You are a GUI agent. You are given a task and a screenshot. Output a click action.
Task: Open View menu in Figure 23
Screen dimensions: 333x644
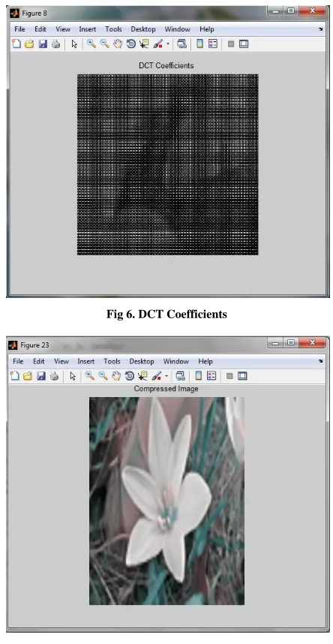(x=61, y=362)
